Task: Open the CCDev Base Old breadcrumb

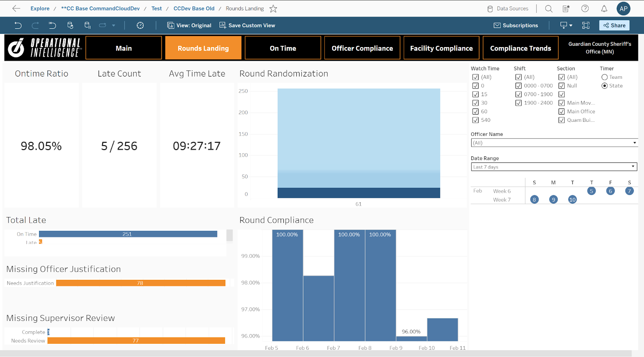Action: coord(194,8)
